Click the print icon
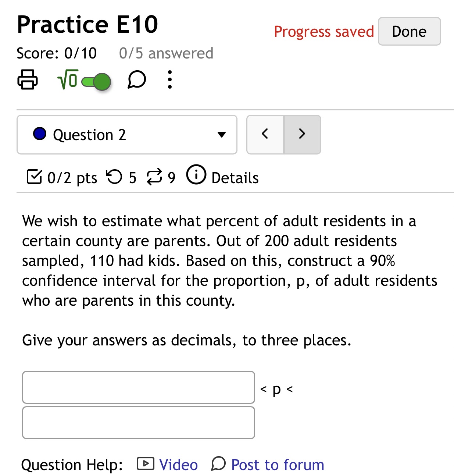This screenshot has height=476, width=454. (28, 80)
